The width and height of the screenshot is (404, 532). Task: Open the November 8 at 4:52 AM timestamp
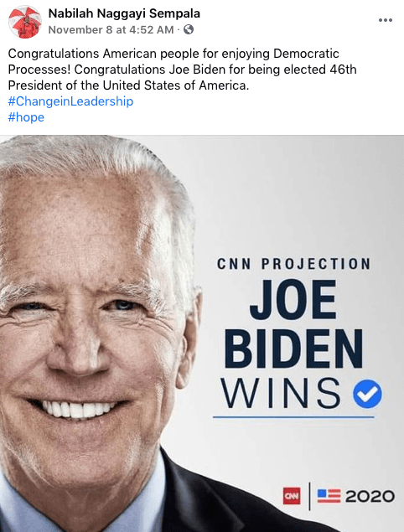pyautogui.click(x=111, y=30)
